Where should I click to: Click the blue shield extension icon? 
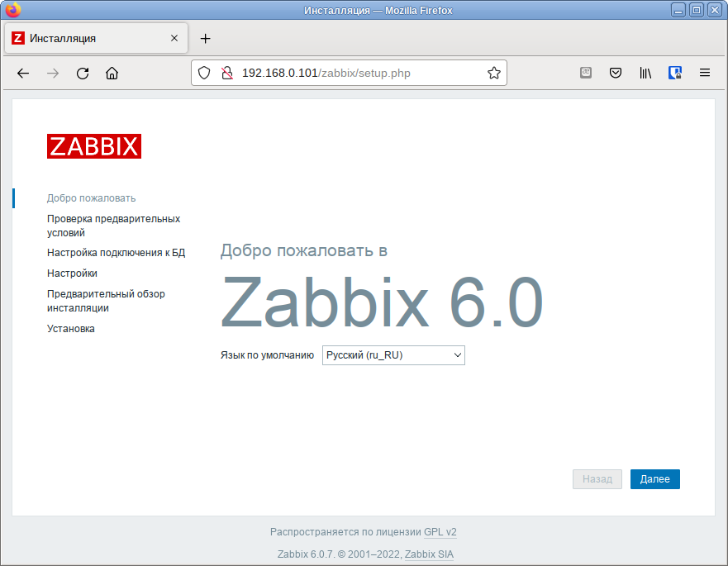pyautogui.click(x=674, y=73)
